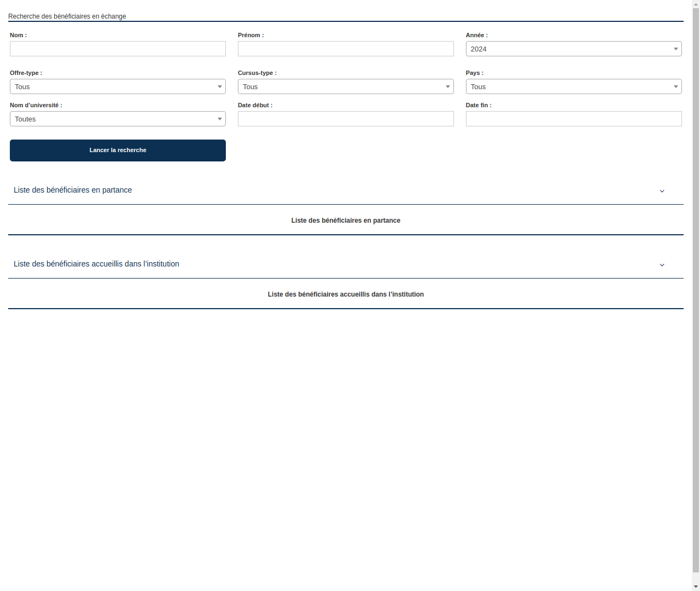Image resolution: width=700 pixels, height=591 pixels.
Task: Open the Pays dropdown set to Tous
Action: 573,86
